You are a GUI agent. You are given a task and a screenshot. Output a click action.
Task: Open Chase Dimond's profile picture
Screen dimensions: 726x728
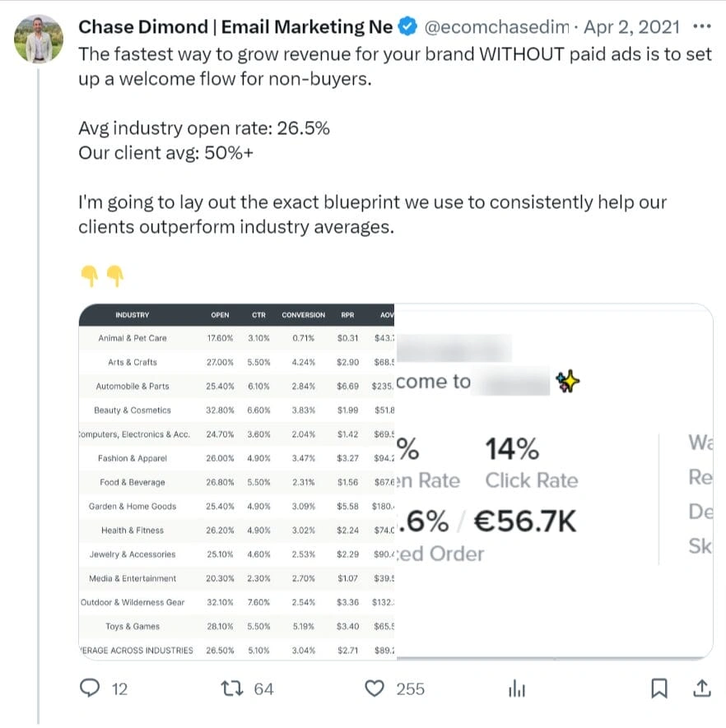pyautogui.click(x=38, y=38)
